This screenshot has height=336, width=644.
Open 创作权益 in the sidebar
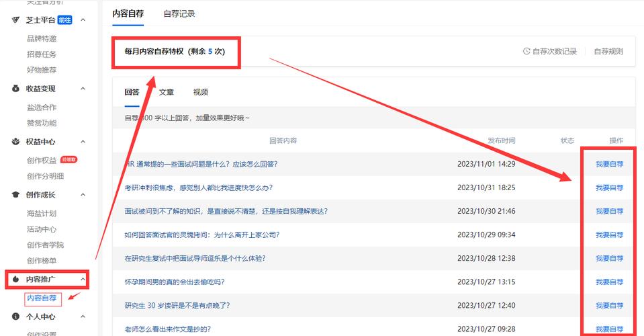pos(42,160)
